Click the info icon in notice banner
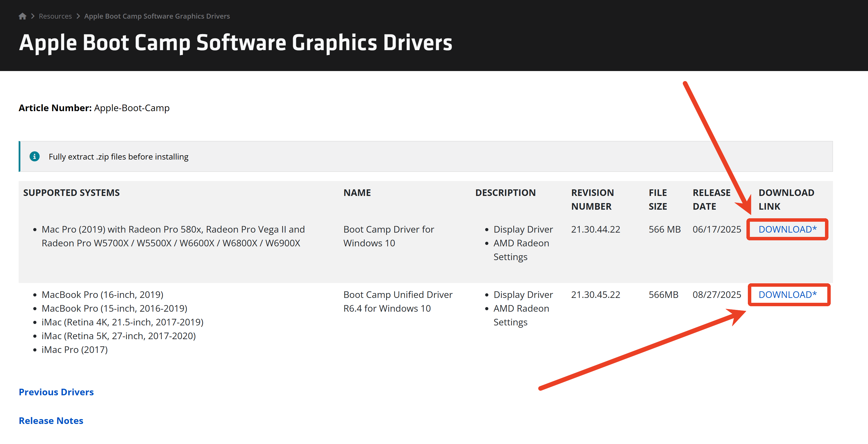Screen dimensions: 868x444 pyautogui.click(x=34, y=156)
